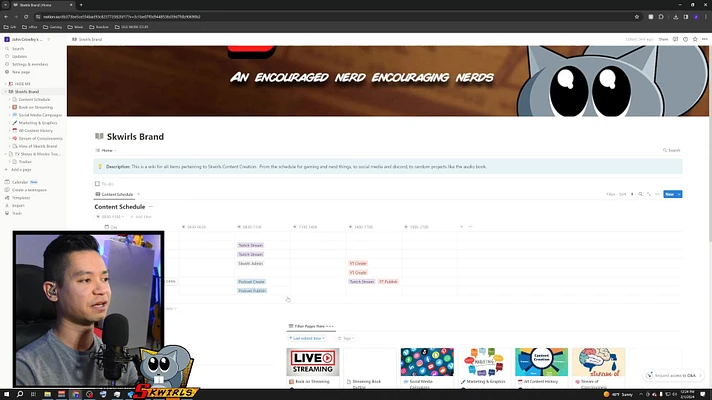The width and height of the screenshot is (712, 400).
Task: Expand Book on Streaming in sidebar
Action: coord(10,107)
